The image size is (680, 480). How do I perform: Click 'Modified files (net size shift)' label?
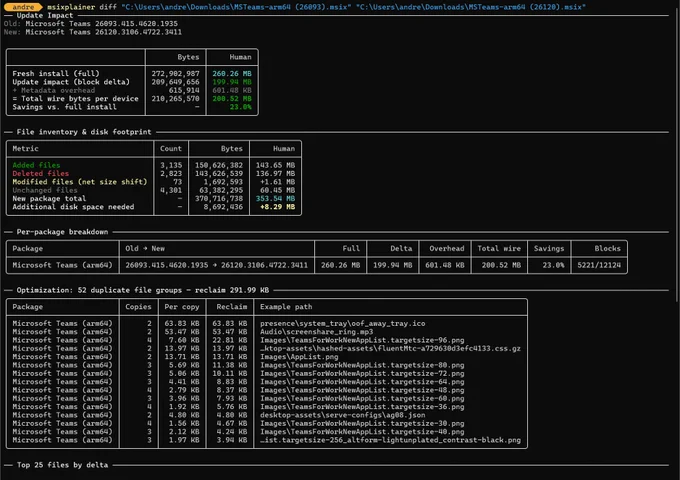(x=80, y=182)
